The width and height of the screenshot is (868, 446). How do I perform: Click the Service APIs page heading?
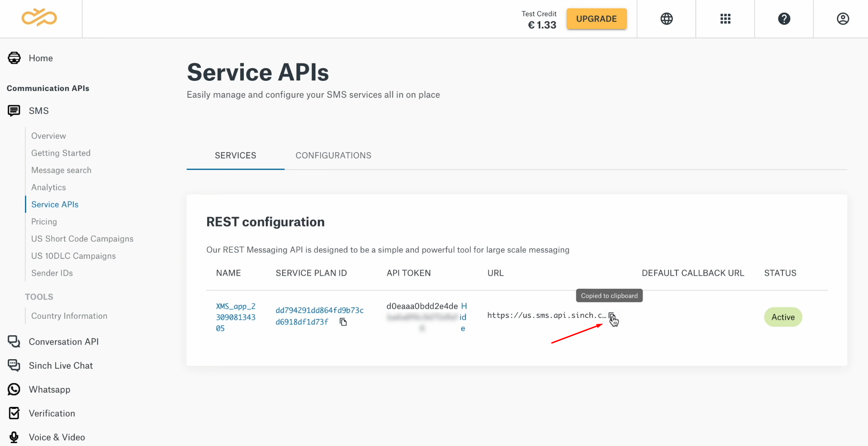click(258, 73)
